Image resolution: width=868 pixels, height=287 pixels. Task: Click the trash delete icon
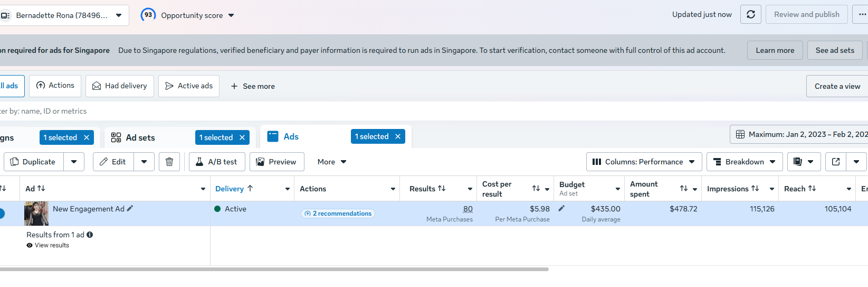[169, 162]
